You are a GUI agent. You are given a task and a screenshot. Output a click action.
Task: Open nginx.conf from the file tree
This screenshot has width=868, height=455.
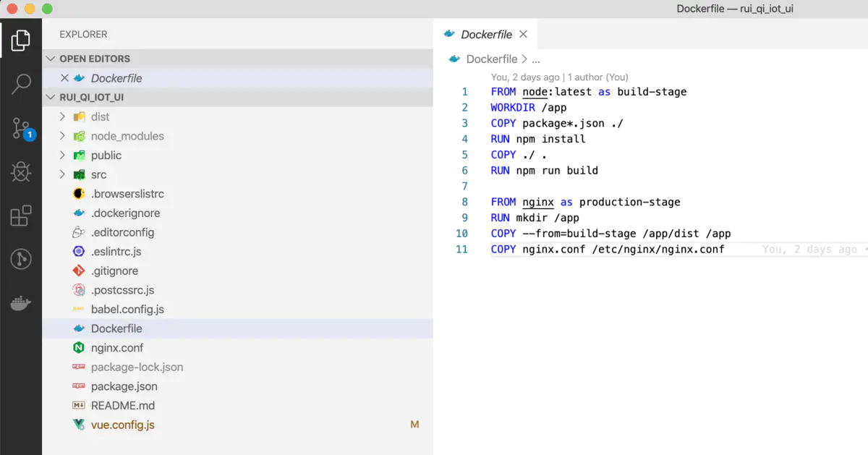coord(116,348)
